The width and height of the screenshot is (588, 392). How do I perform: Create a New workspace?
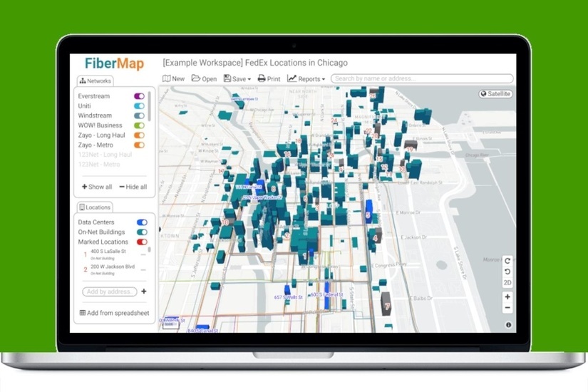173,79
